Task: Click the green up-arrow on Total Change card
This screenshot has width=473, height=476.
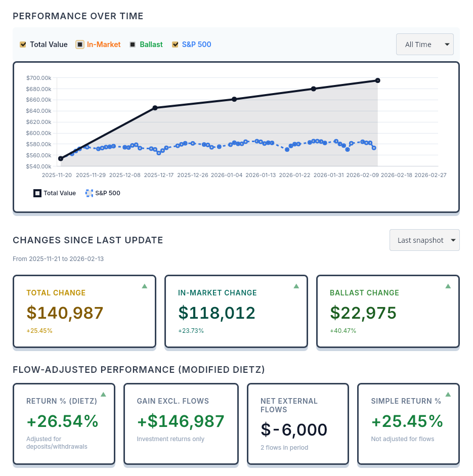Action: [x=144, y=286]
